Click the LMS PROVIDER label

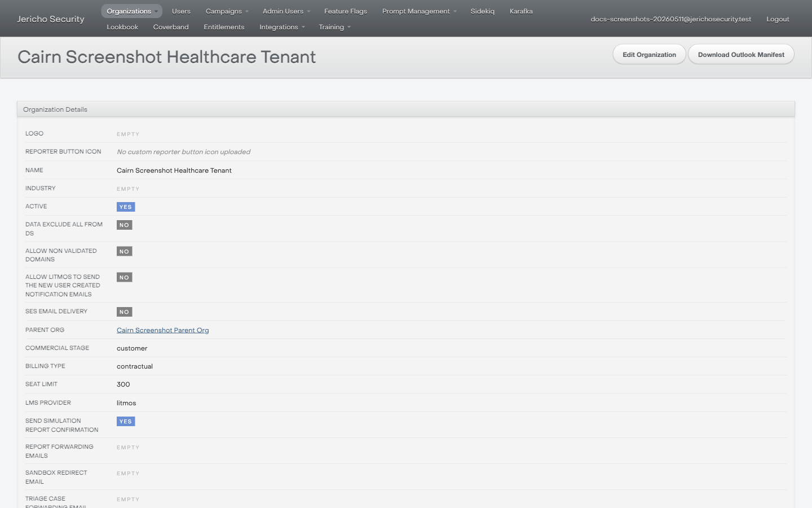48,403
